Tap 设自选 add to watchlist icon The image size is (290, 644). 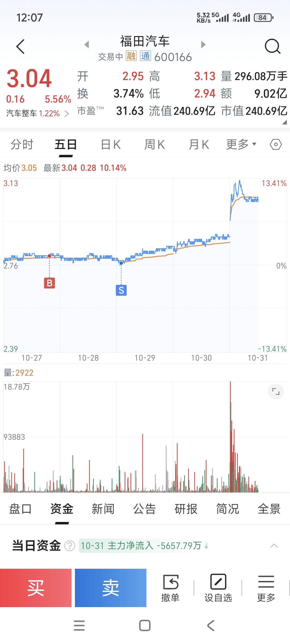(218, 588)
